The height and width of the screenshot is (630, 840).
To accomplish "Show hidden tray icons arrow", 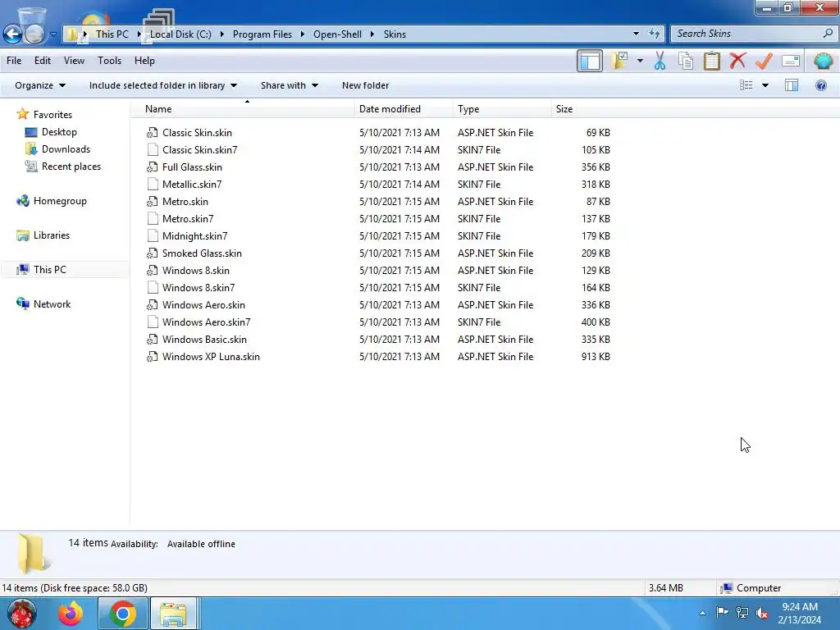I will tap(702, 614).
